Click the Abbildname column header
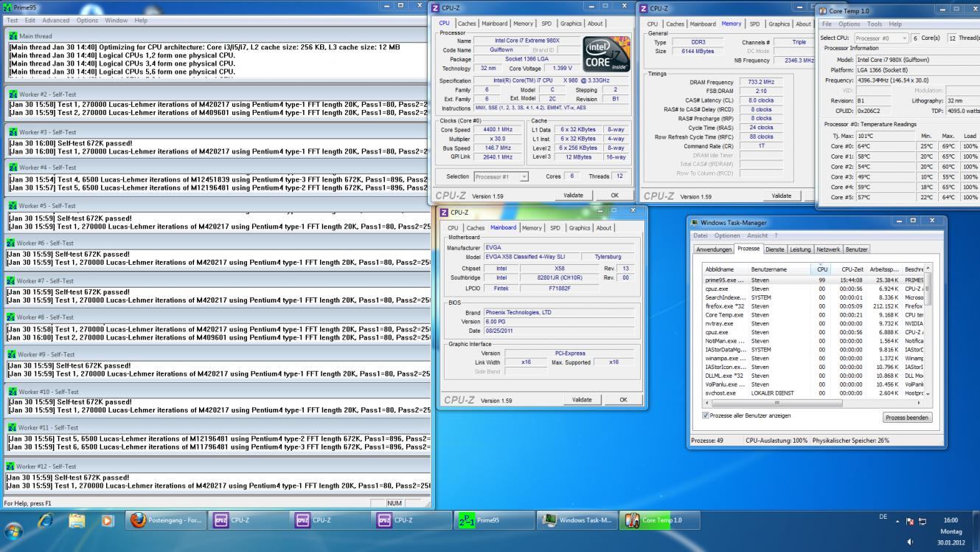This screenshot has width=980, height=552. coord(726,269)
